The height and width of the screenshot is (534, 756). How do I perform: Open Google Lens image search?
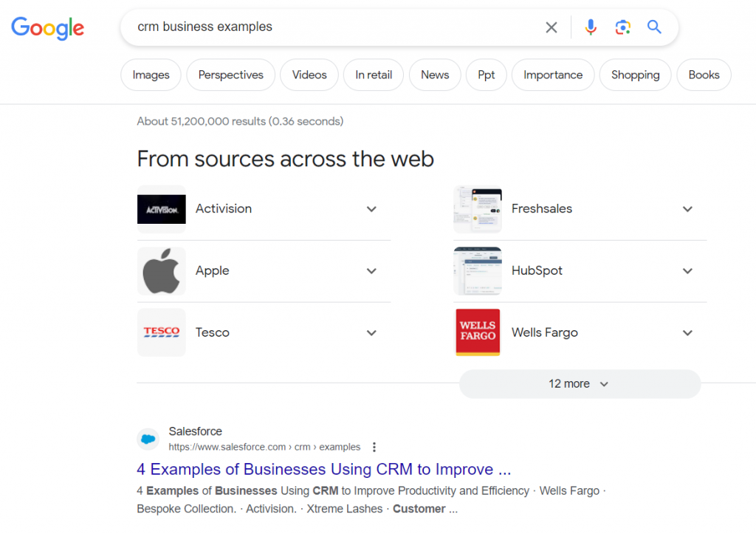[x=622, y=27]
